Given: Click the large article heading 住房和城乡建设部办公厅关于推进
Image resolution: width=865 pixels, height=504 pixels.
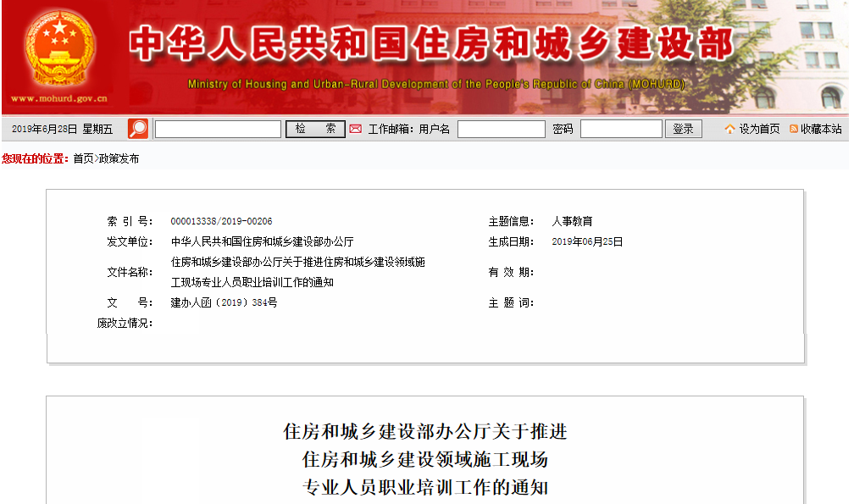Looking at the screenshot, I should [425, 431].
